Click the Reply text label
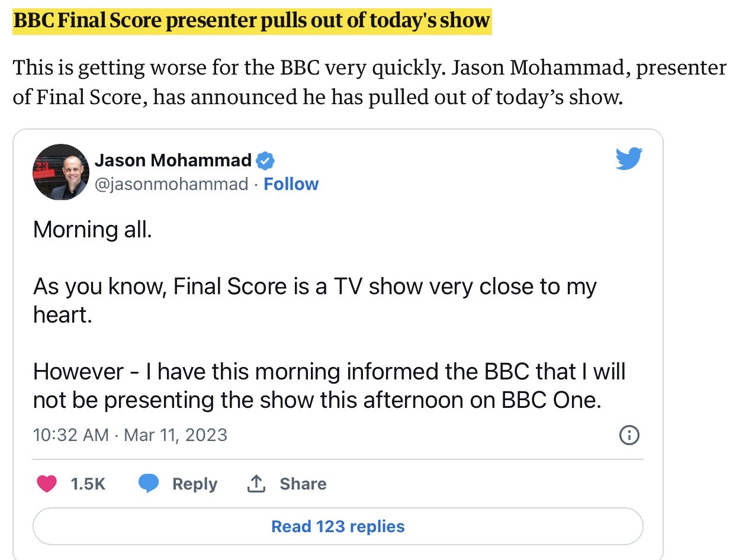 click(195, 484)
